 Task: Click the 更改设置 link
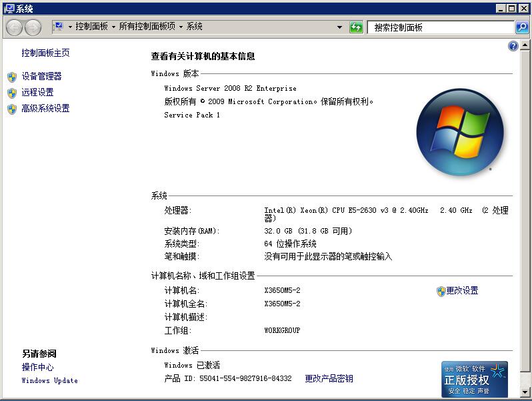point(462,291)
